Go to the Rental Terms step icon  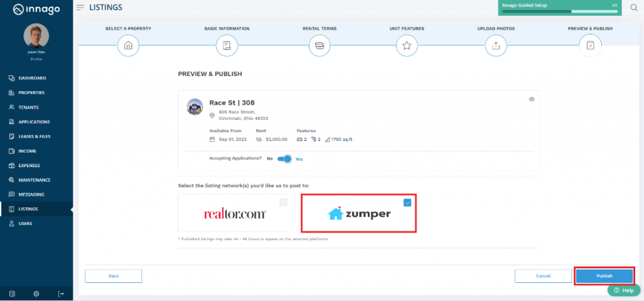(319, 45)
